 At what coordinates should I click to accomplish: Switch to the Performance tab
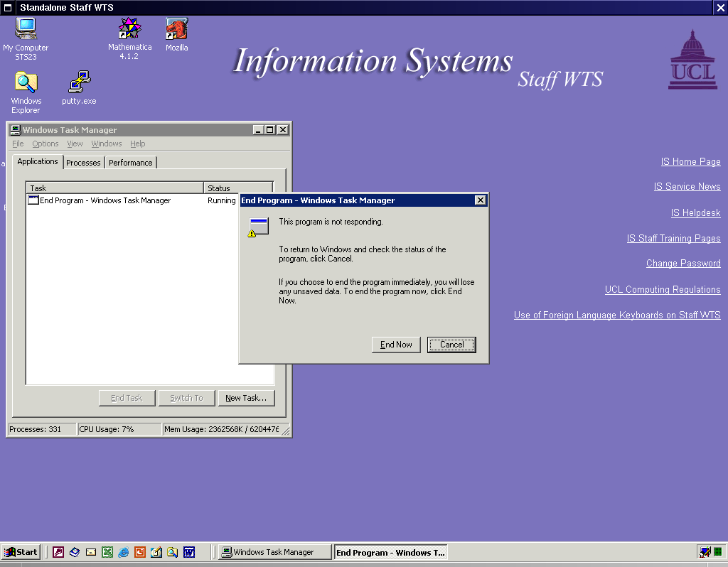(x=131, y=163)
